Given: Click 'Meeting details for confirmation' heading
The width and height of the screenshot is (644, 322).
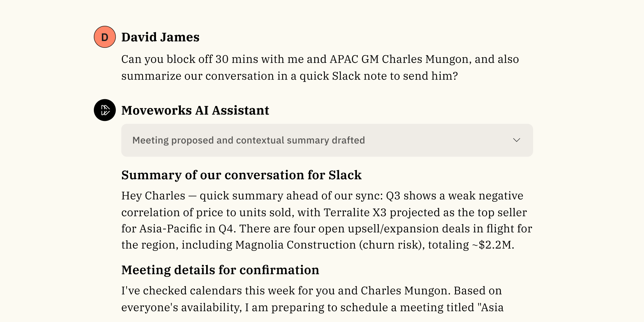Looking at the screenshot, I should coord(220,270).
